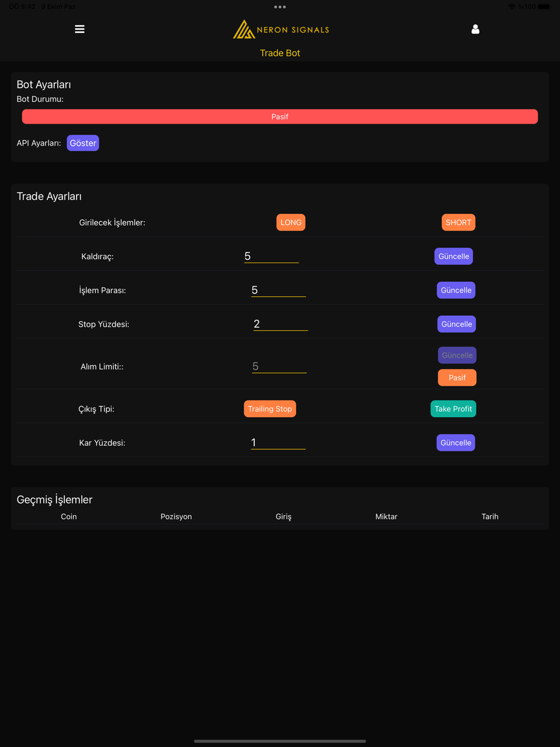Click the Bot Durumu label

pos(40,99)
